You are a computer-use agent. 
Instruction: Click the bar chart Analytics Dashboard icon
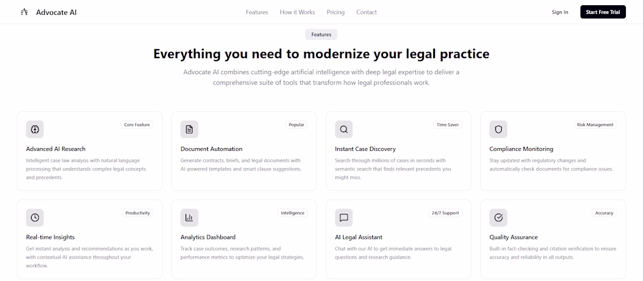pyautogui.click(x=189, y=218)
